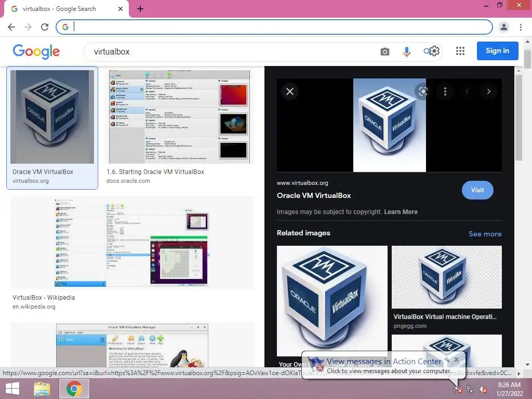The height and width of the screenshot is (399, 532).
Task: Click the Google logo
Action: click(36, 51)
